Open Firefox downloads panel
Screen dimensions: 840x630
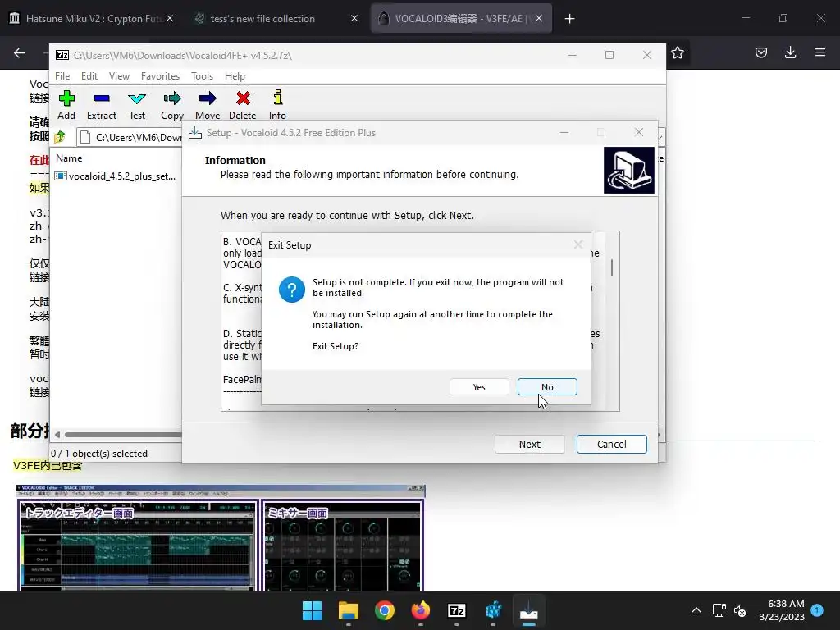tap(790, 52)
